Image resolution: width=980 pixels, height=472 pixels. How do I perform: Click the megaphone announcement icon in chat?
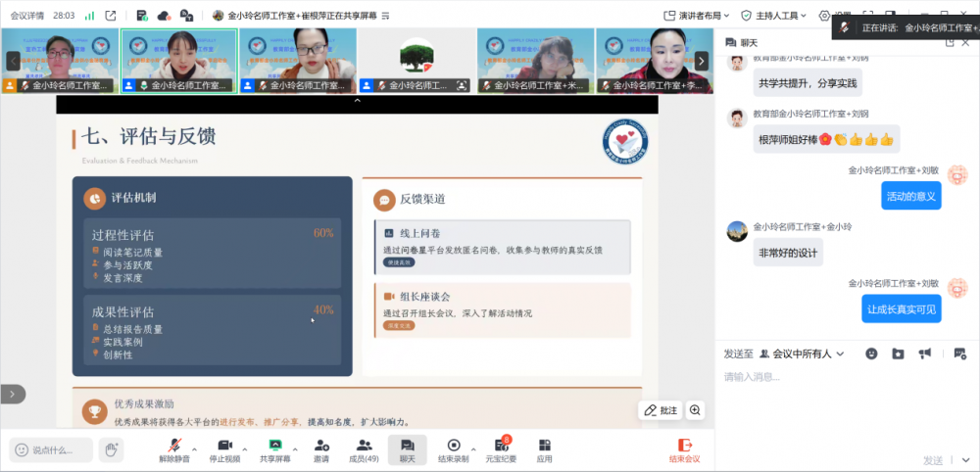pyautogui.click(x=924, y=354)
